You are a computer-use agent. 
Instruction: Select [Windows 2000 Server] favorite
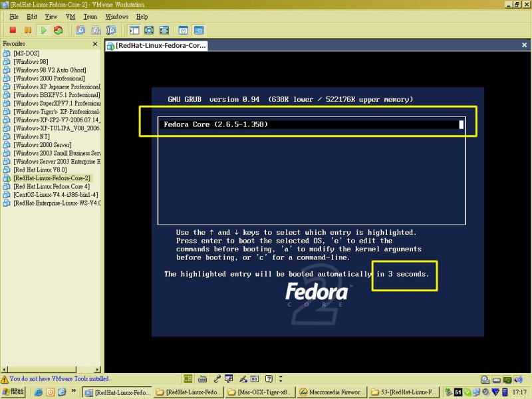pyautogui.click(x=43, y=145)
